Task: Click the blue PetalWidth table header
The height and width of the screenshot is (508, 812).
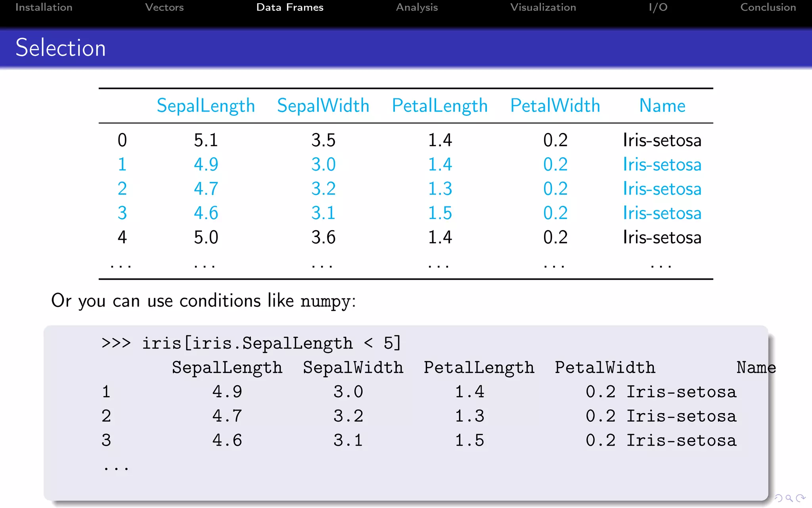Action: [x=555, y=106]
